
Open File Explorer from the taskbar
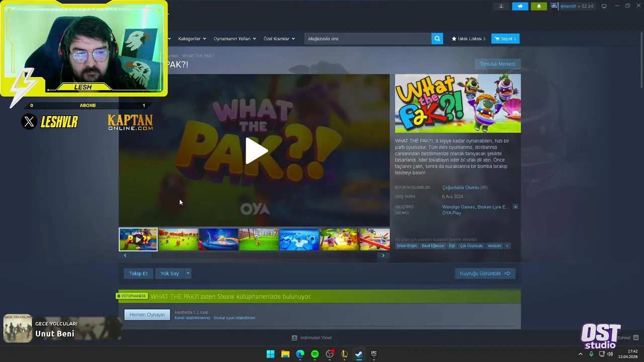coord(285,354)
